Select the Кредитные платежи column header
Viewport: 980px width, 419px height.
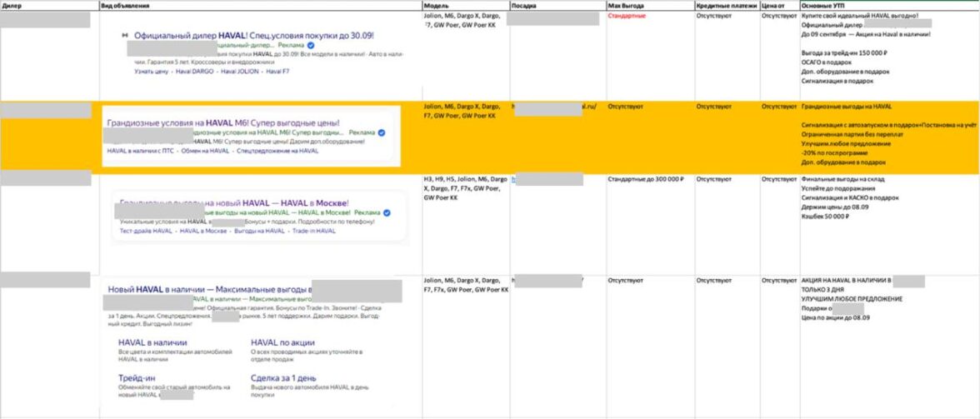coord(727,6)
